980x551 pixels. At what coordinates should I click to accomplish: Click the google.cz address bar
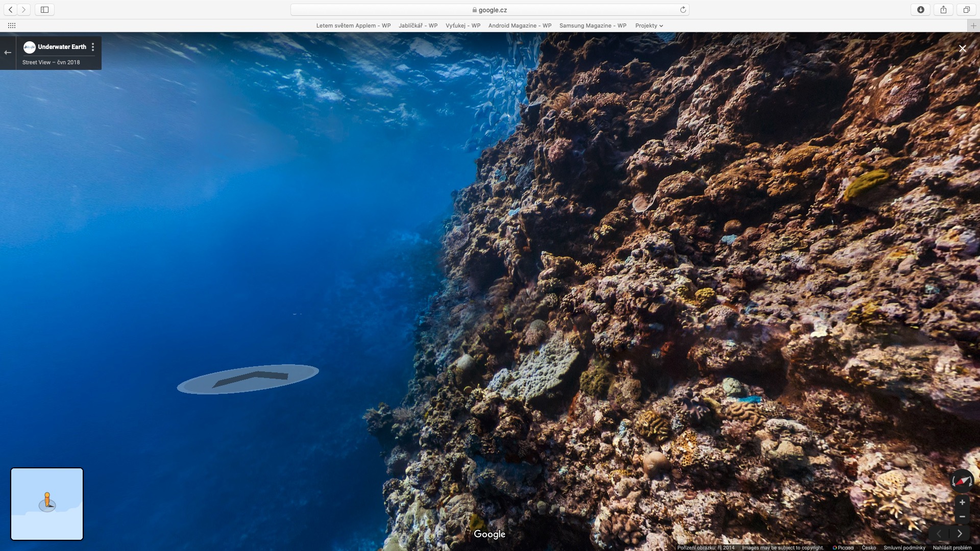pos(489,10)
